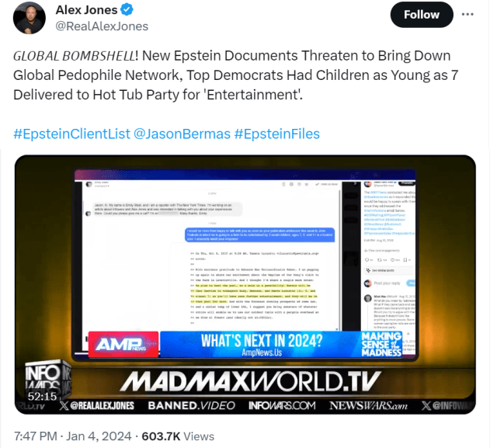Open Alex Jones profile avatar
497x448 pixels.
click(30, 18)
